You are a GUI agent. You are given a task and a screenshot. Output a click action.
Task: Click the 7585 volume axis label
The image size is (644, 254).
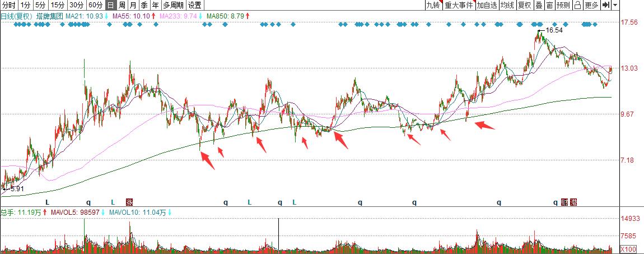click(628, 236)
